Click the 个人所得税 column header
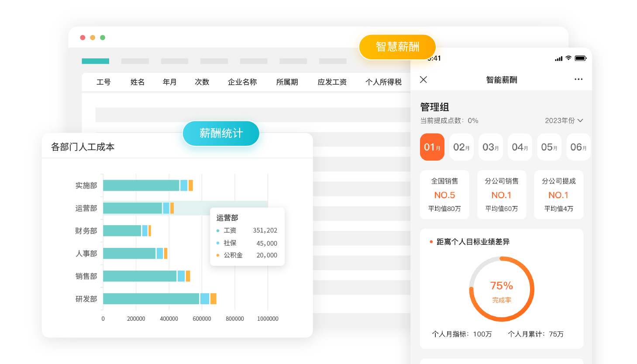Screen dimensions: 637x364 click(383, 82)
